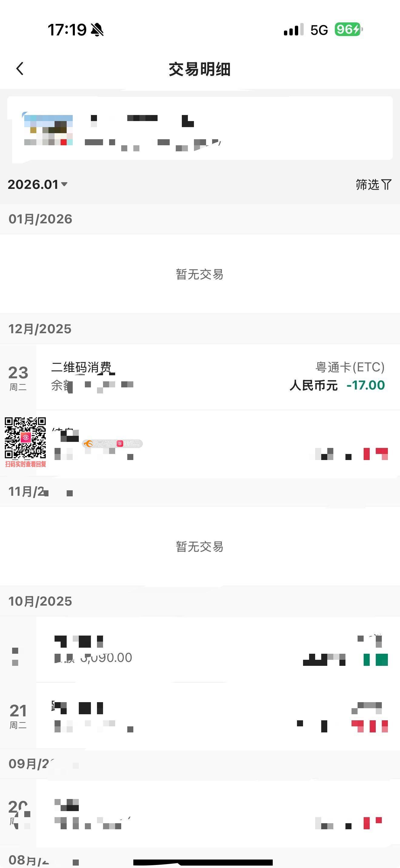Tap the green battery indicator showing 96
The width and height of the screenshot is (400, 868).
click(348, 30)
